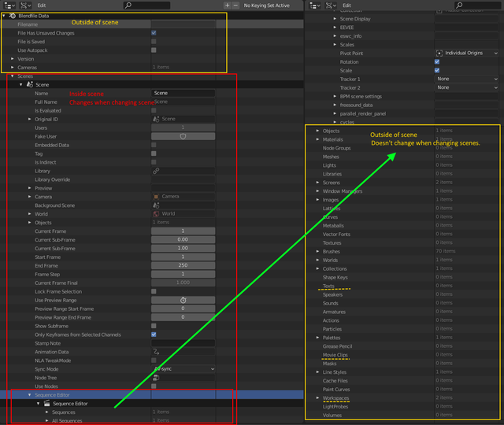
Task: Expand the Version row
Action: 13,59
